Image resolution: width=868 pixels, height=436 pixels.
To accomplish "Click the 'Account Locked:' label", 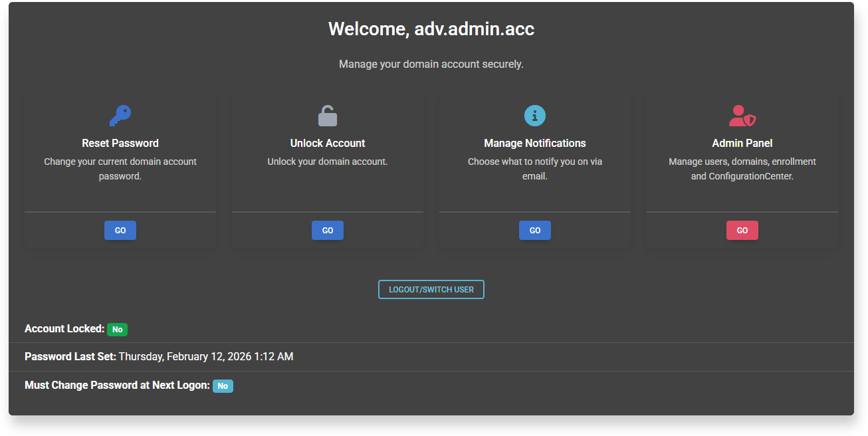I will [x=64, y=329].
